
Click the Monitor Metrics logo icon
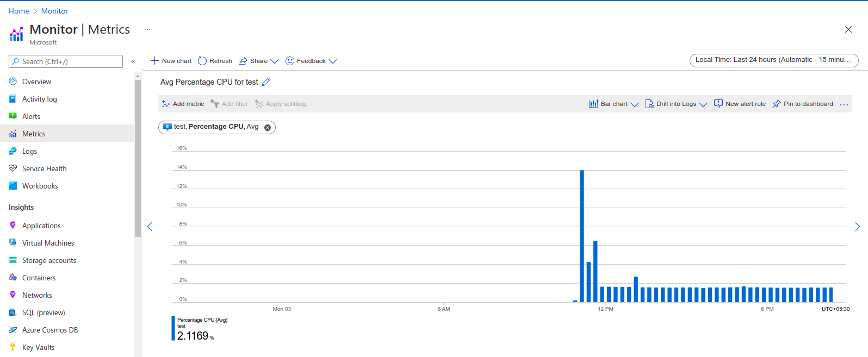(x=16, y=34)
